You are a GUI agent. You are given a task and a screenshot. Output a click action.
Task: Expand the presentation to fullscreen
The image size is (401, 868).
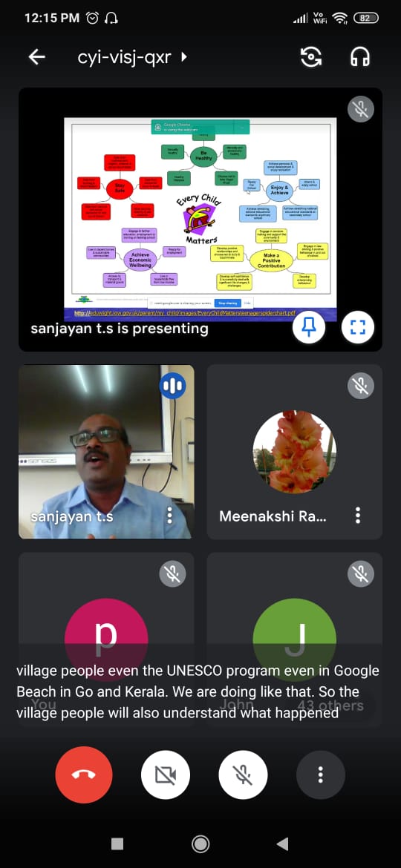(358, 327)
